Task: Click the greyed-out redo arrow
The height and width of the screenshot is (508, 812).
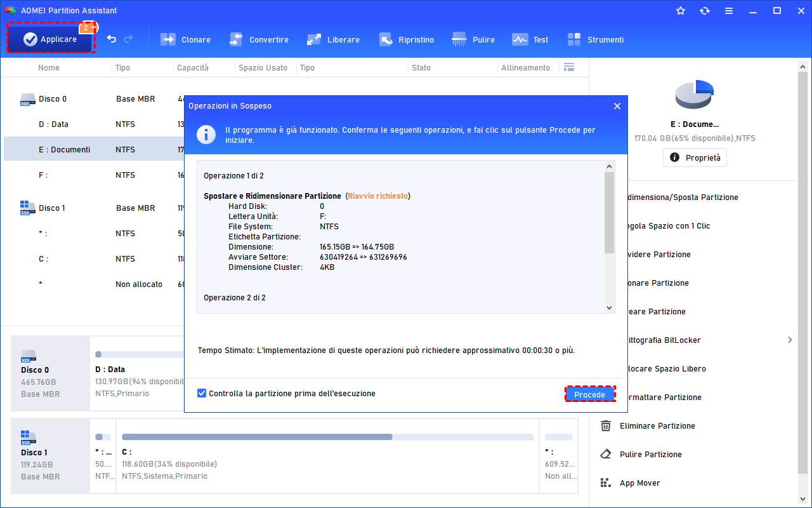Action: point(129,39)
